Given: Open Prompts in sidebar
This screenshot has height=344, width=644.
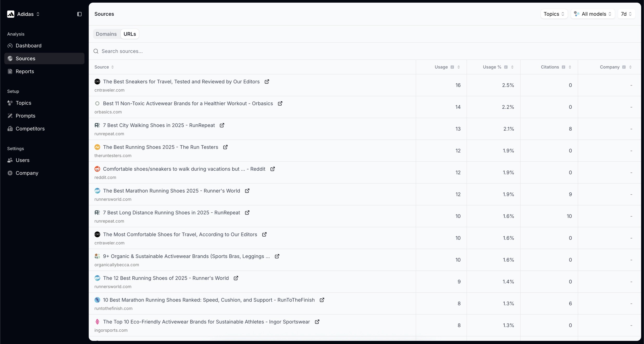Looking at the screenshot, I should click(44, 116).
